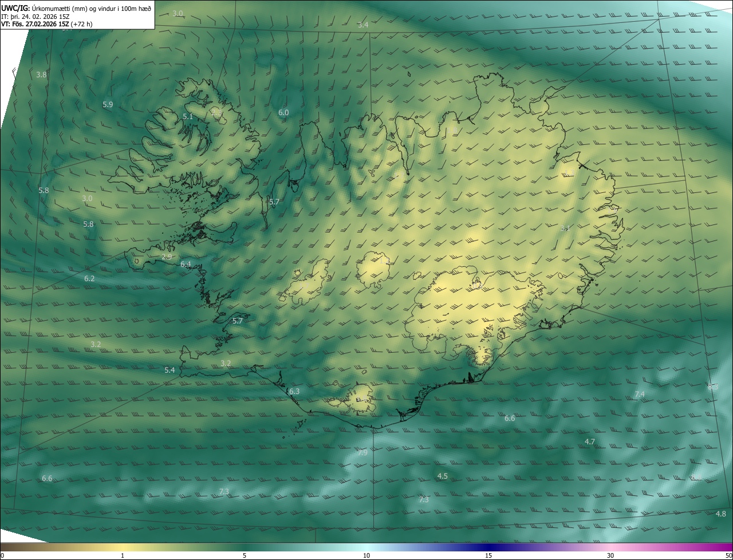Select the 'VT: Fös. 27.02.2026 15Z (+72 h)' line
Viewport: 733px width, 560px height.
point(47,24)
